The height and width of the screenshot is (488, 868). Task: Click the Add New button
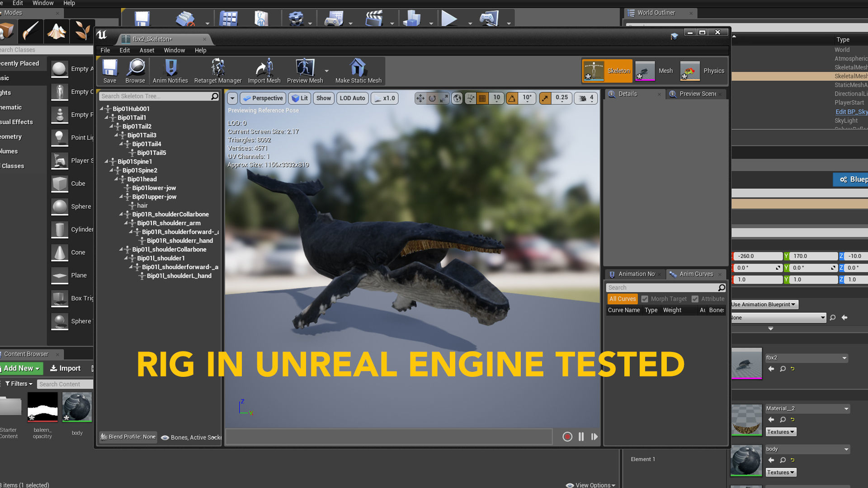point(21,369)
